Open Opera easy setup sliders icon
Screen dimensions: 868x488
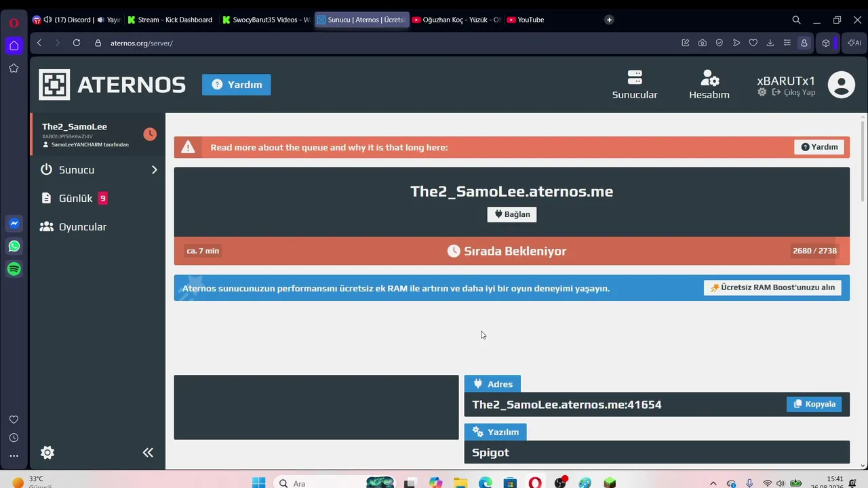pyautogui.click(x=787, y=43)
